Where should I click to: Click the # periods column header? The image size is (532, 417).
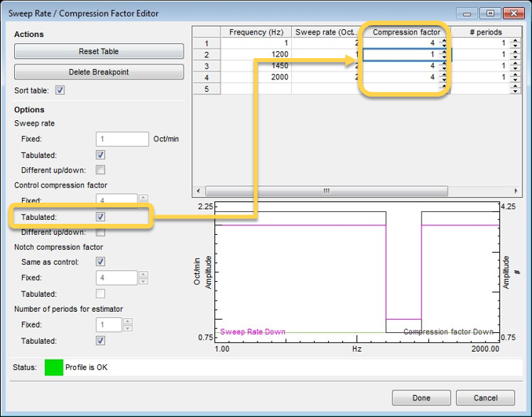coord(485,32)
